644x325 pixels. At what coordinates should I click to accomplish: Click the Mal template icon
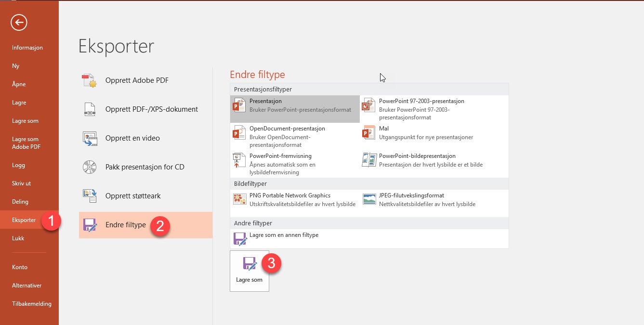(368, 132)
